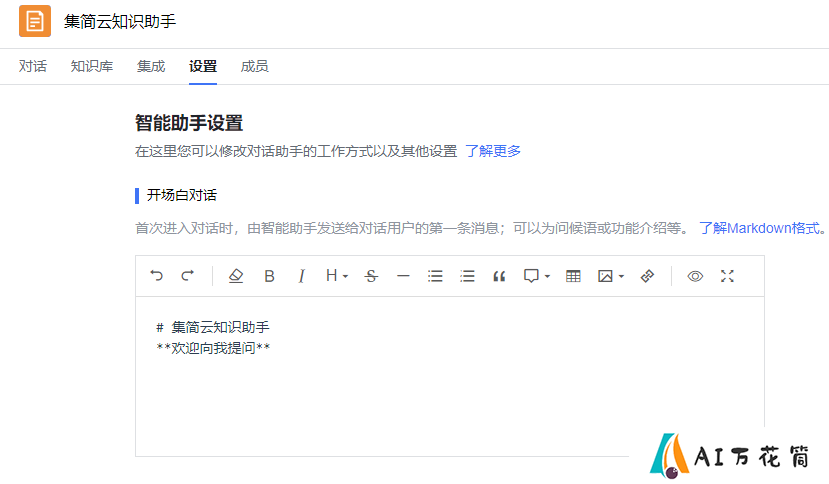Toggle bold formatting
The height and width of the screenshot is (484, 829).
(269, 276)
